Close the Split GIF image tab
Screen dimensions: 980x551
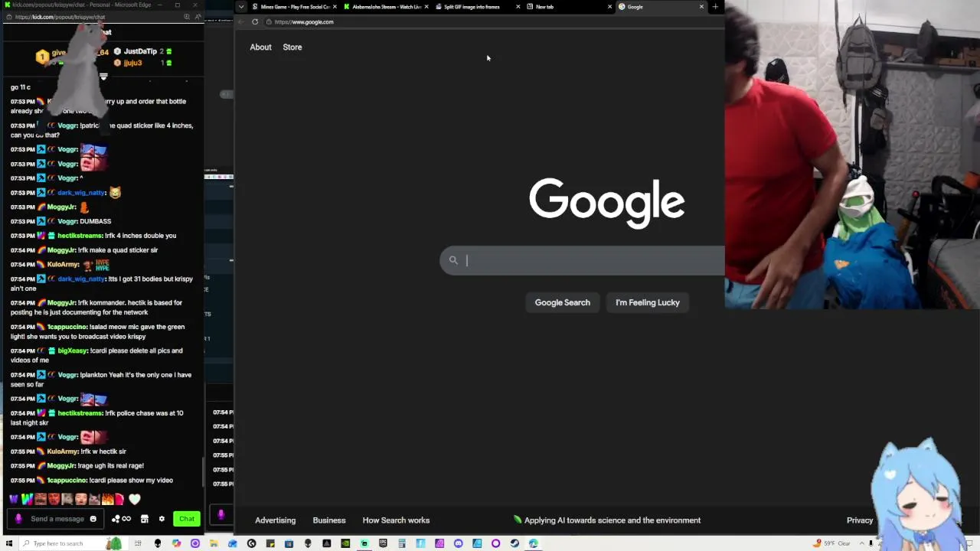pos(518,7)
